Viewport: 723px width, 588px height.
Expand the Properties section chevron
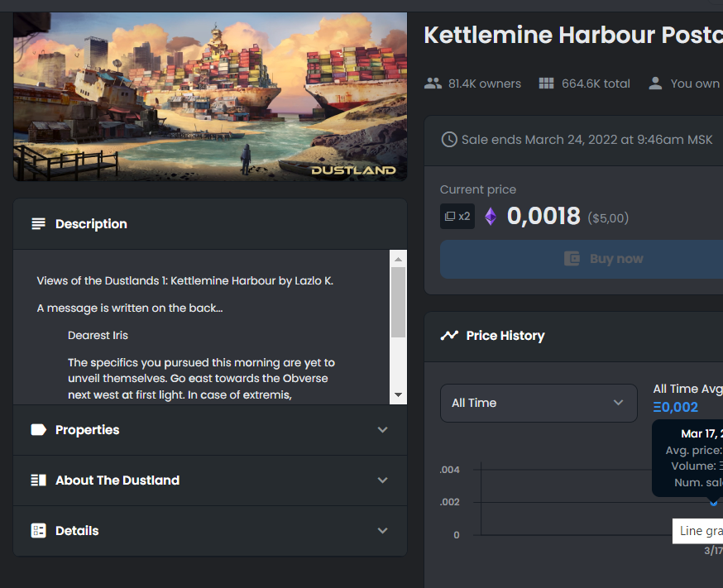pyautogui.click(x=382, y=430)
